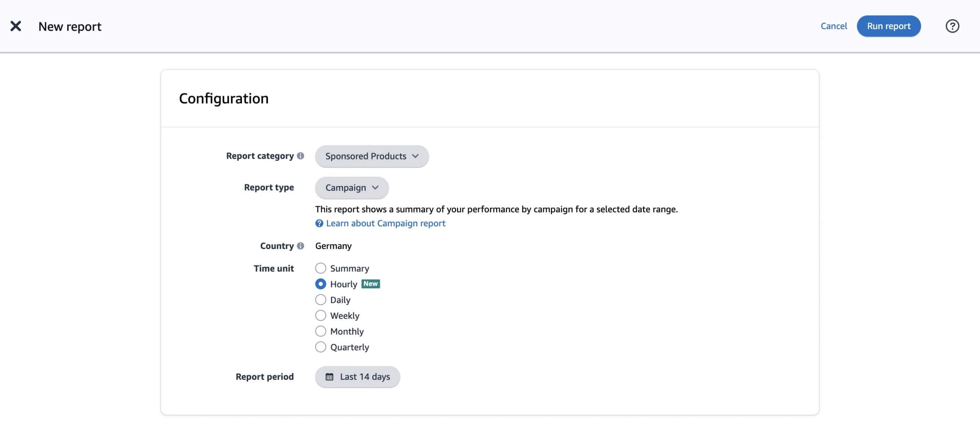The width and height of the screenshot is (980, 426).
Task: Click the New badge beside Hourly
Action: 370,284
